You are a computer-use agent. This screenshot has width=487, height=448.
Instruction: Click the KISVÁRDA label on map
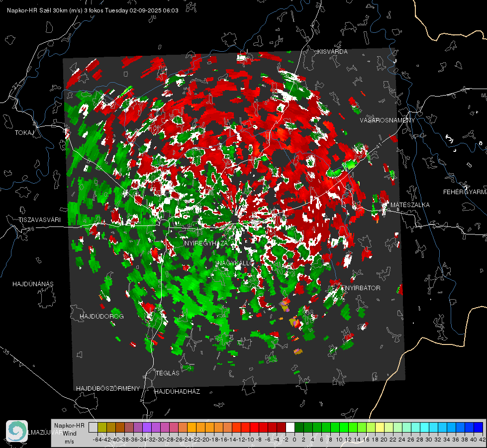(332, 52)
